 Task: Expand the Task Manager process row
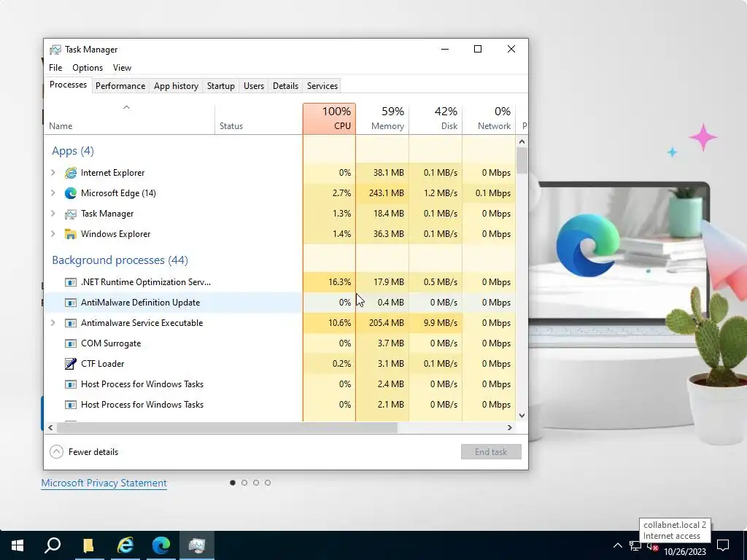53,214
